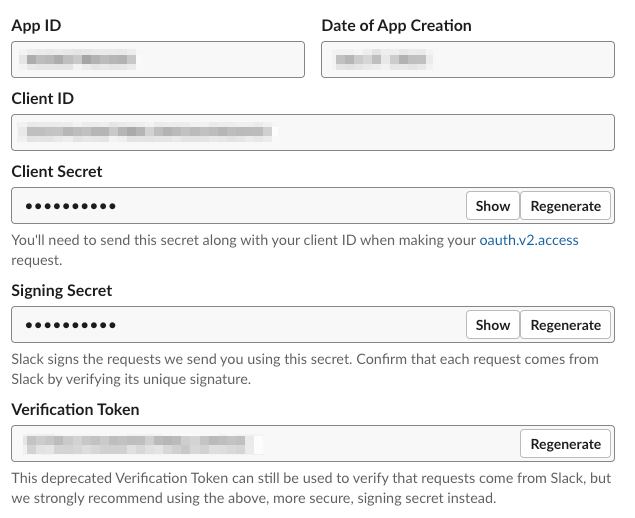
Task: Focus the Client ID field
Action: 312,132
